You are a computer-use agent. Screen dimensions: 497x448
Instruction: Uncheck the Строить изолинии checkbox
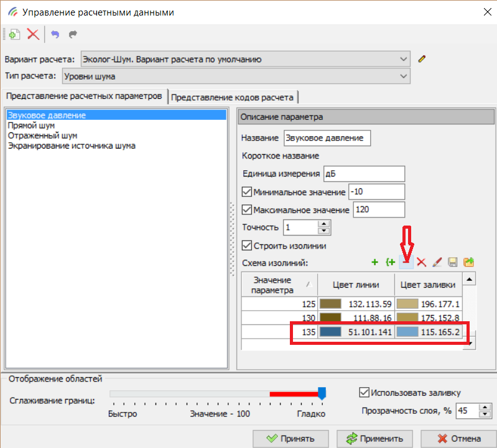point(247,245)
